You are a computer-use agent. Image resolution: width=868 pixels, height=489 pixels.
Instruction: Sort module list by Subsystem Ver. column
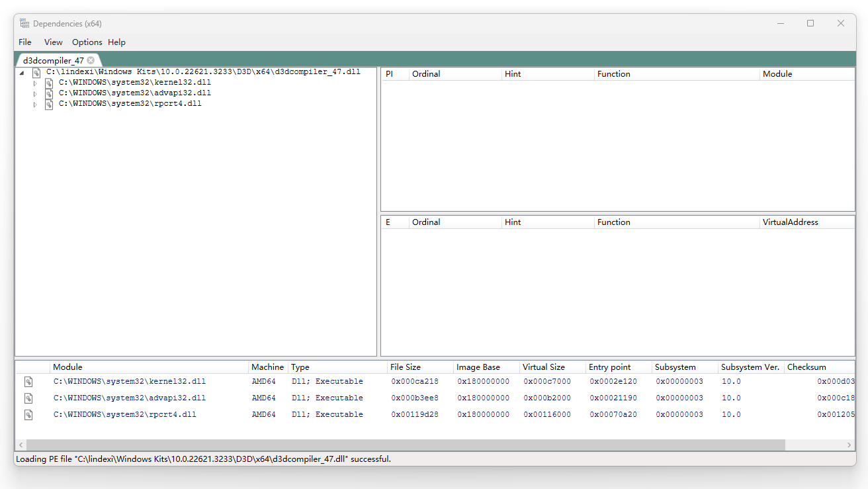coord(751,367)
